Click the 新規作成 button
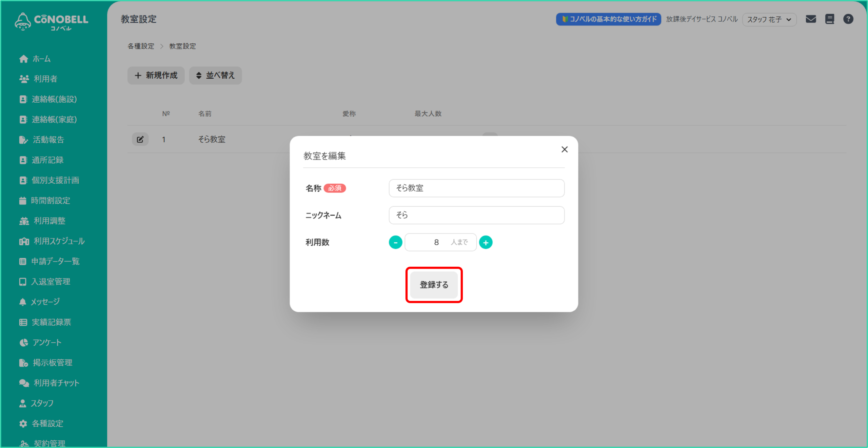This screenshot has width=868, height=448. (x=156, y=75)
